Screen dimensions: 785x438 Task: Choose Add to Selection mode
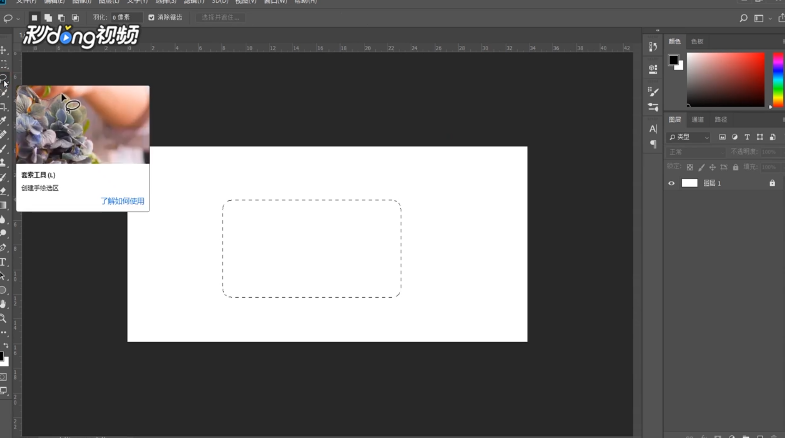(x=48, y=18)
